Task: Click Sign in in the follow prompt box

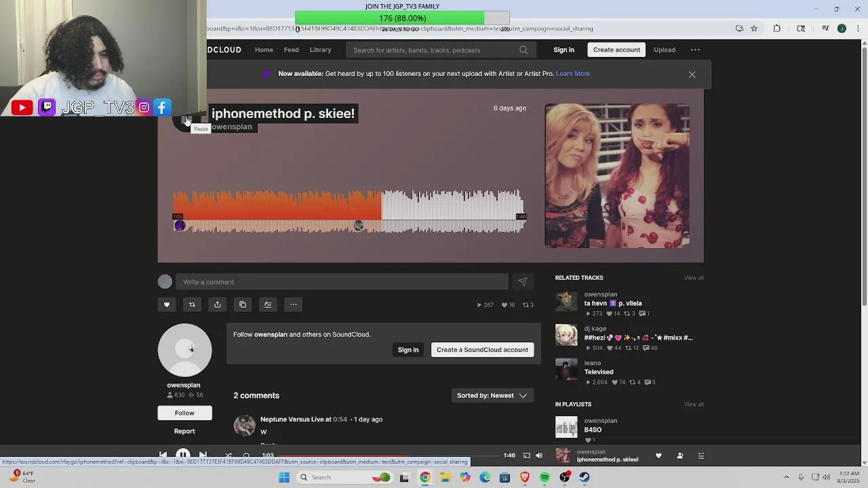Action: coord(408,350)
